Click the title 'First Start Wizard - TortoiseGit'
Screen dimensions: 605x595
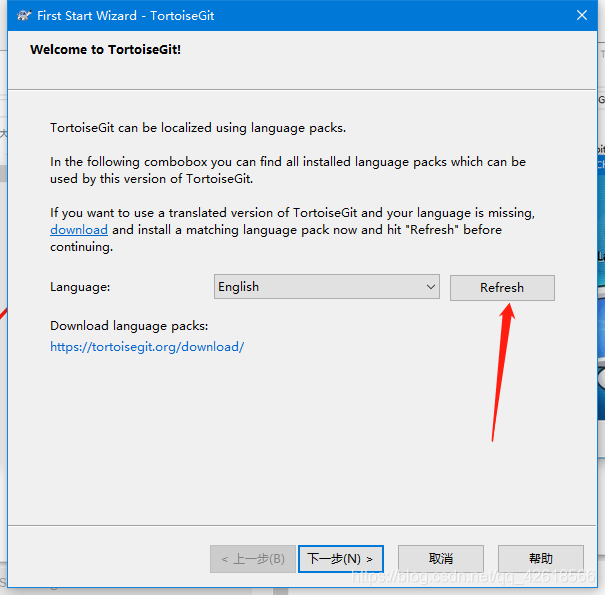(x=125, y=16)
